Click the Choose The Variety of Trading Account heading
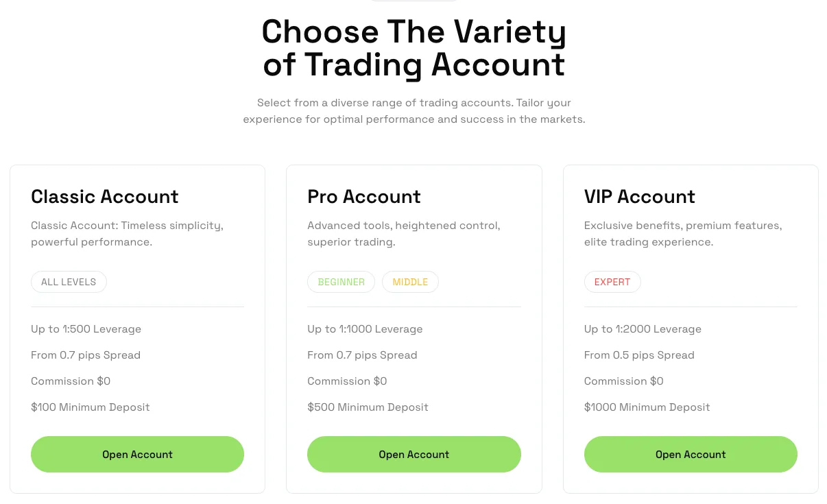The image size is (827, 504). pyautogui.click(x=413, y=48)
